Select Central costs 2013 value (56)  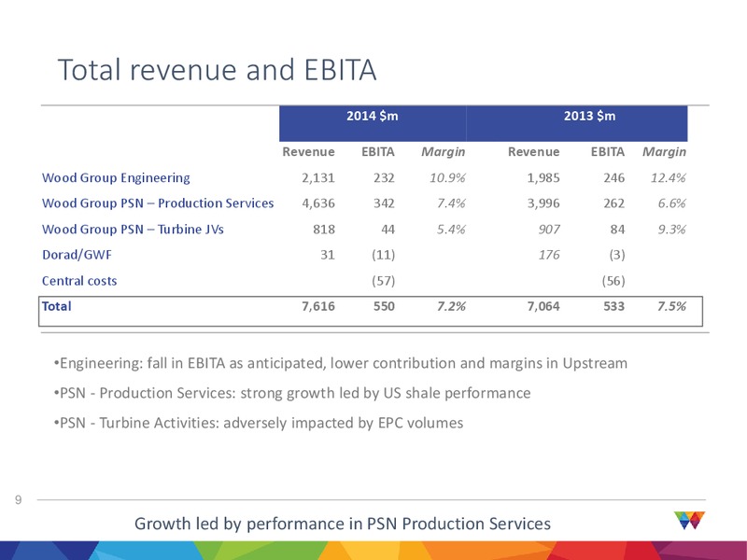[x=613, y=281]
